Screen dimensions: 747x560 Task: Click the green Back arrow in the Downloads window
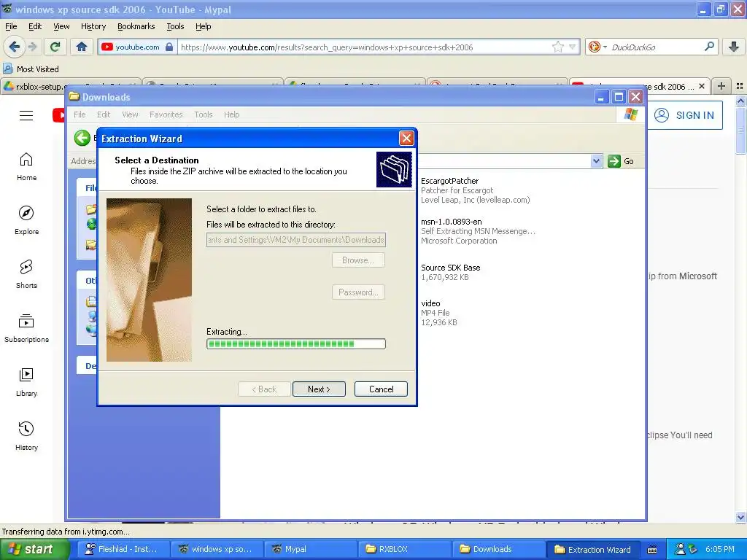82,138
